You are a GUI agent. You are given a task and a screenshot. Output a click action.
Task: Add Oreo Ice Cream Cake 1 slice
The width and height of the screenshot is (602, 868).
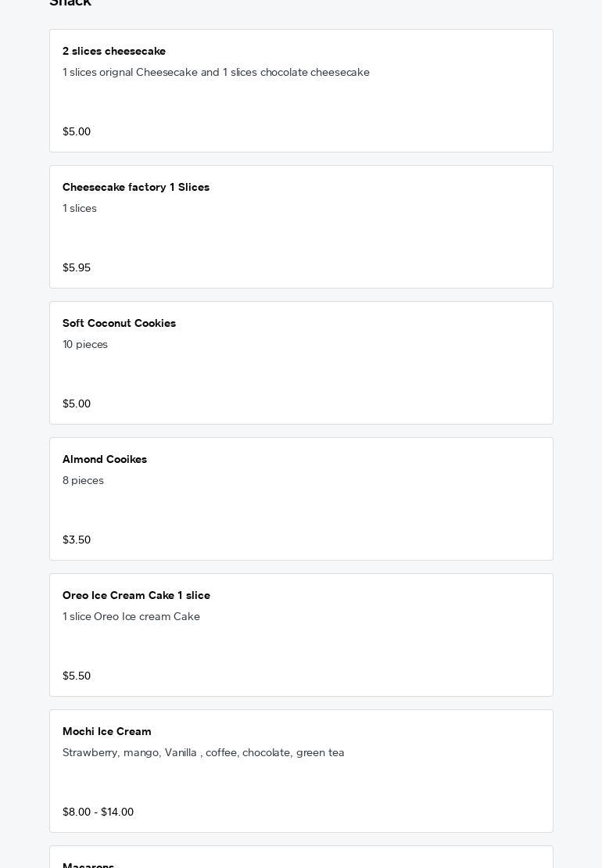click(x=136, y=596)
